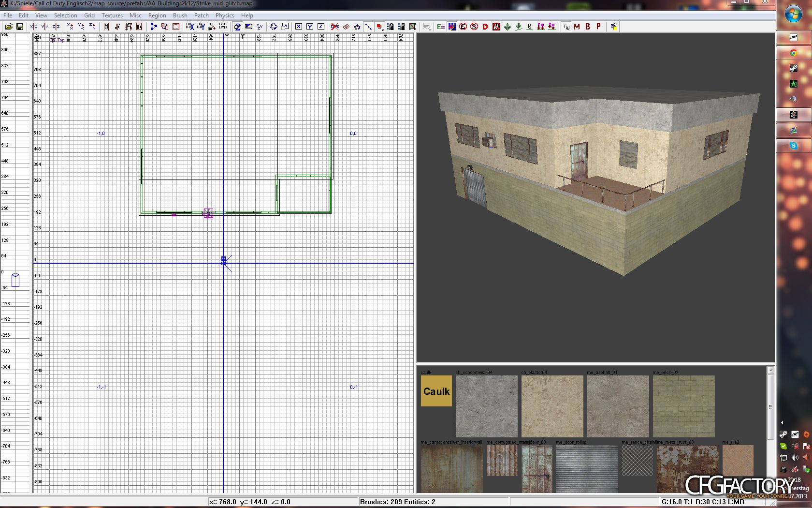Select the free rotate tool icon
Viewport: 812px width, 508px height.
point(274,27)
